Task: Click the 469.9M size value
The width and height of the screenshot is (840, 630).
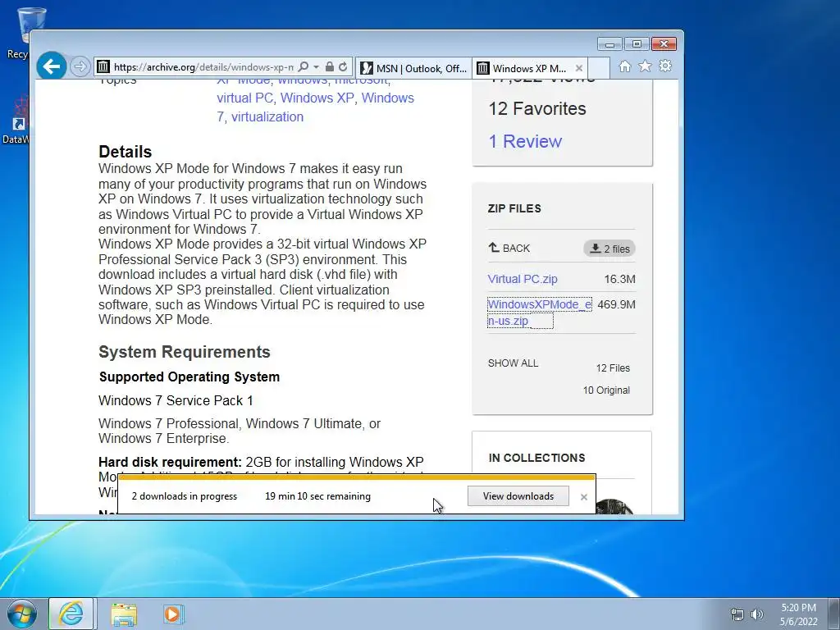Action: tap(617, 304)
